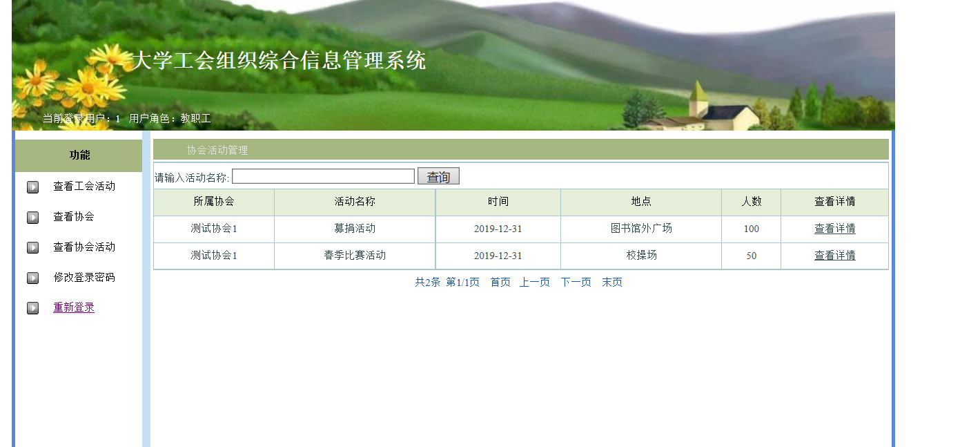
Task: Select 募捐活动 activity name cell
Action: [x=355, y=229]
